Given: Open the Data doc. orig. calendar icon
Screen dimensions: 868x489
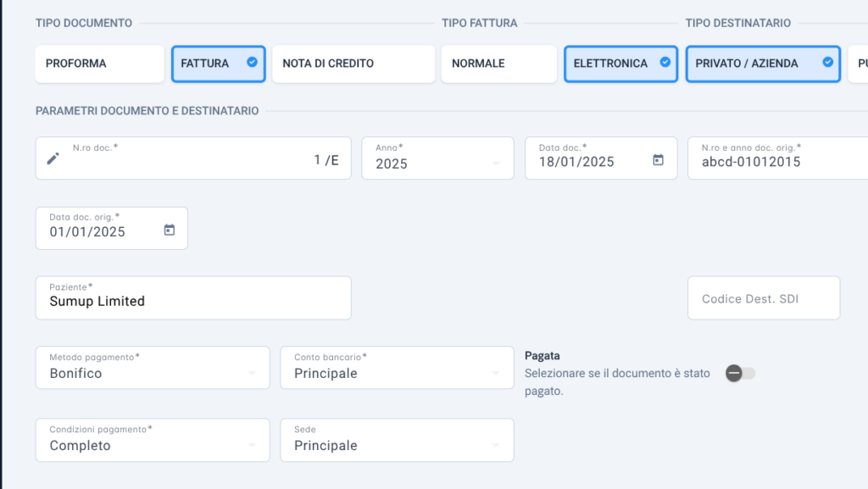Looking at the screenshot, I should pyautogui.click(x=169, y=230).
